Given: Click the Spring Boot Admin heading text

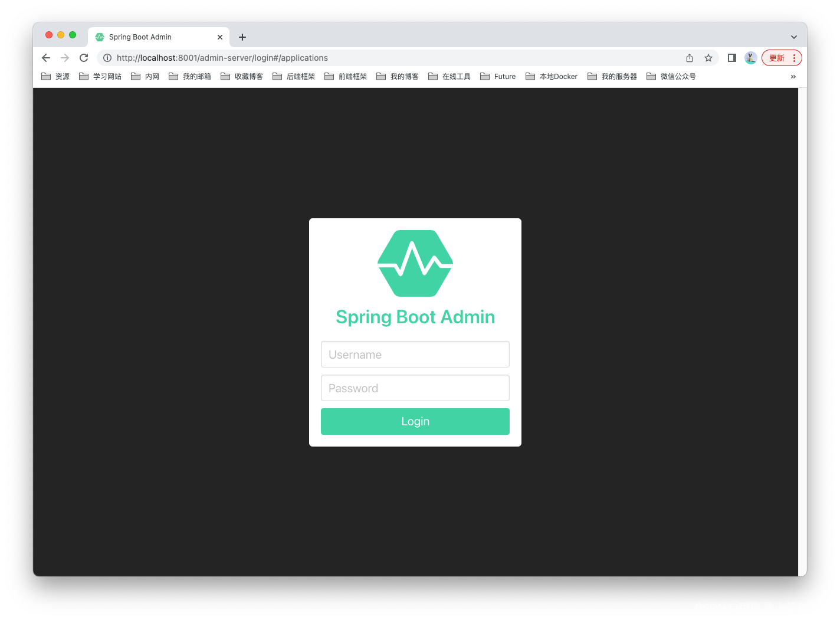Looking at the screenshot, I should (415, 317).
